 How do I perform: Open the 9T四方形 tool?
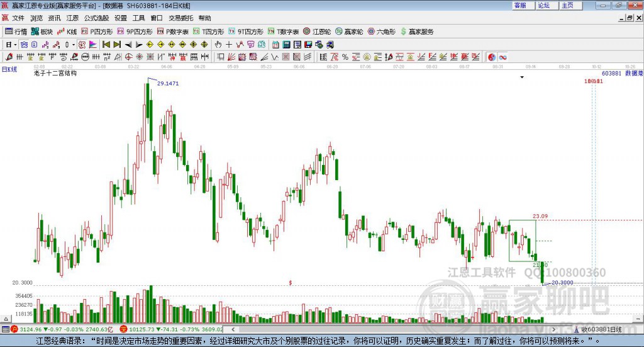click(x=246, y=31)
